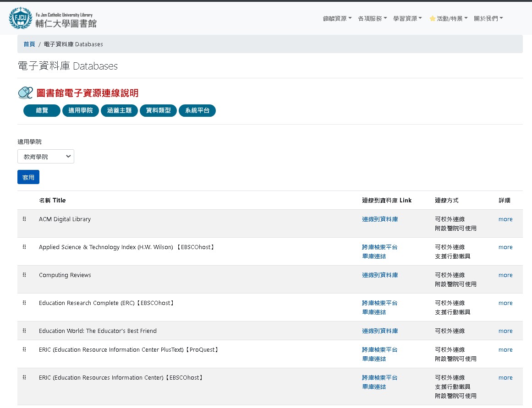
Task: Click the drag handle for ERIC ProQuest row
Action: coord(24,349)
